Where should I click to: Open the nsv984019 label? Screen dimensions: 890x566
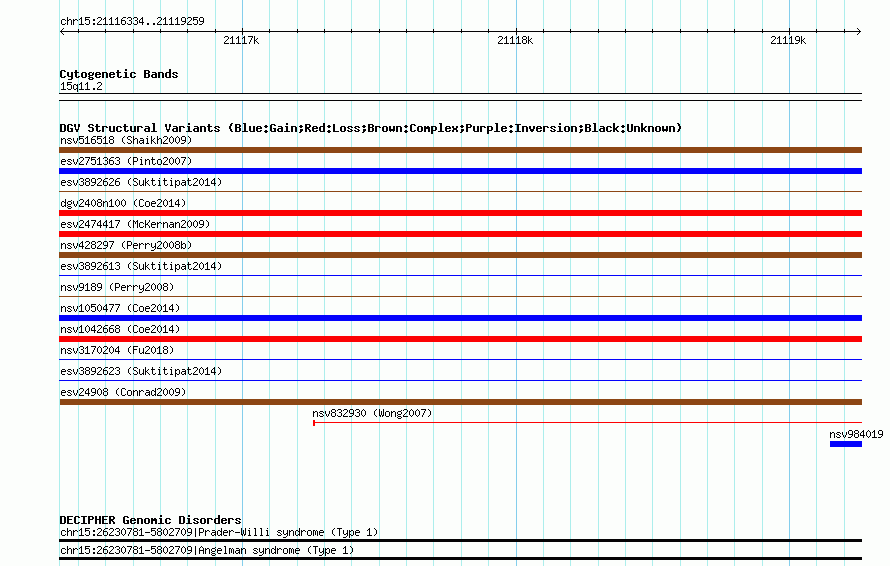pyautogui.click(x=856, y=434)
